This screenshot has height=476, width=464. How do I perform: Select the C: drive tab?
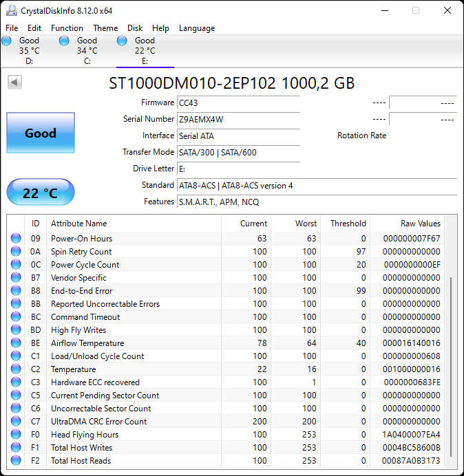87,51
